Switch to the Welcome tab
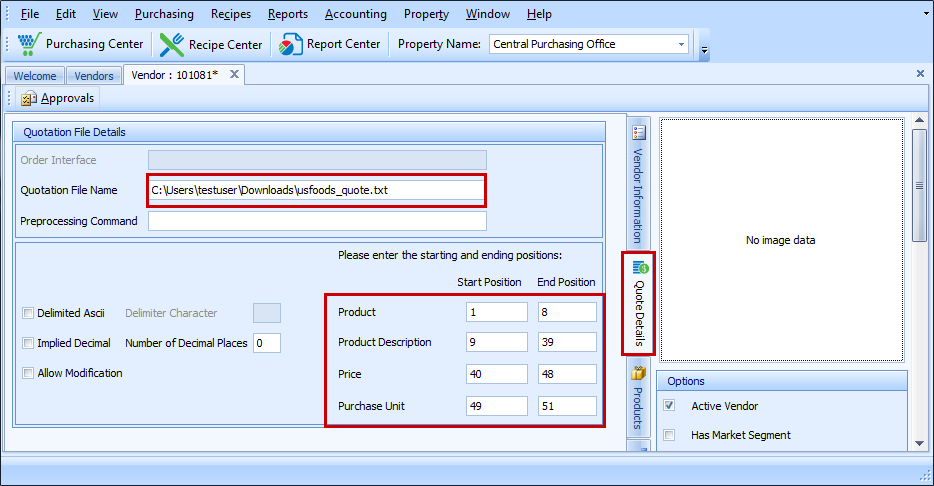Image resolution: width=934 pixels, height=486 pixels. 36,76
